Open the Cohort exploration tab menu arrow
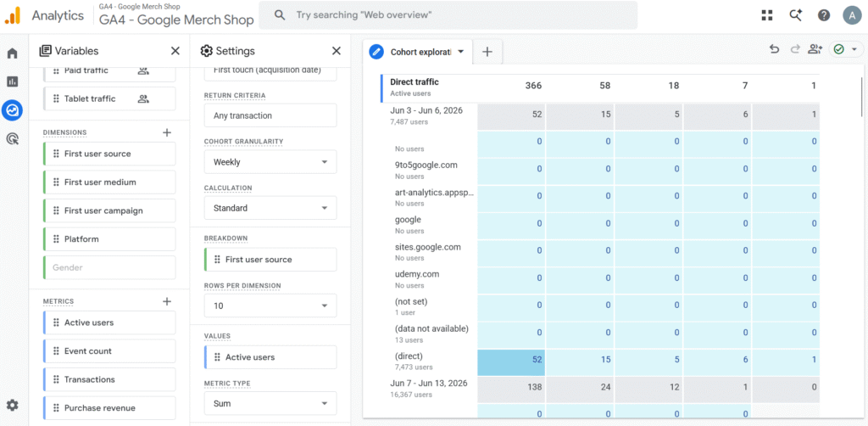The width and height of the screenshot is (868, 426). tap(460, 52)
